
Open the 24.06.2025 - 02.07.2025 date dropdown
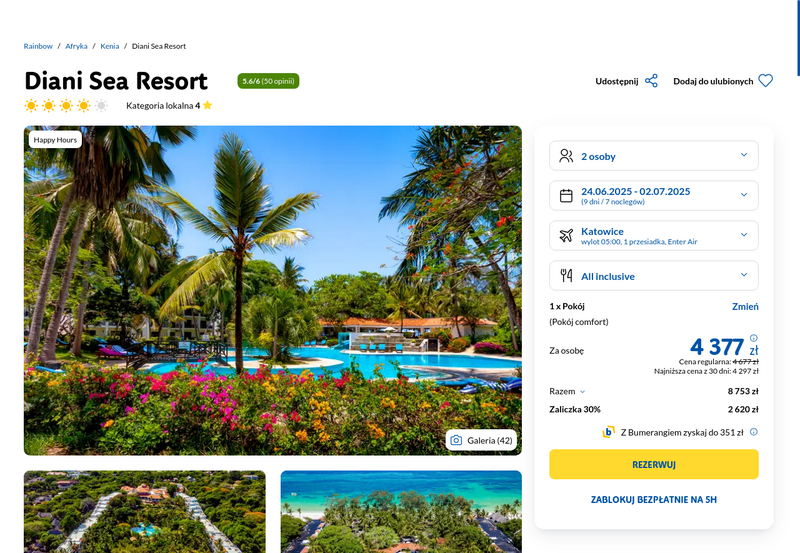click(x=654, y=196)
